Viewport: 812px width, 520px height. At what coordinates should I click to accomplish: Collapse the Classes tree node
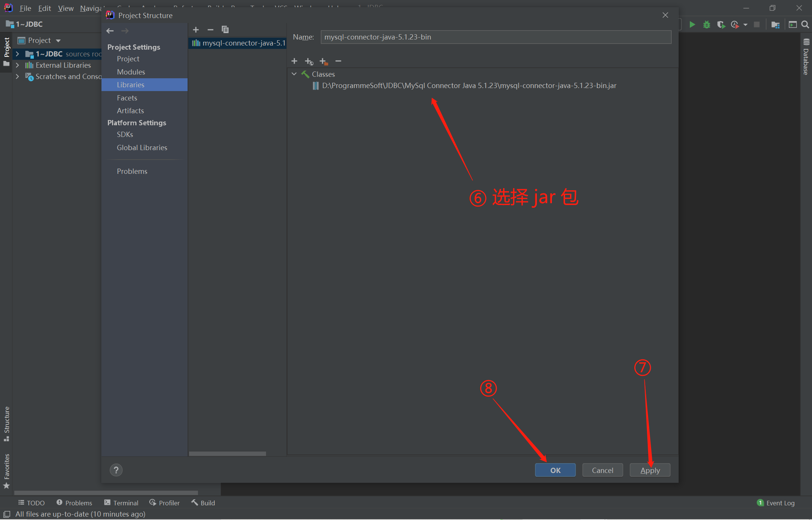point(294,74)
